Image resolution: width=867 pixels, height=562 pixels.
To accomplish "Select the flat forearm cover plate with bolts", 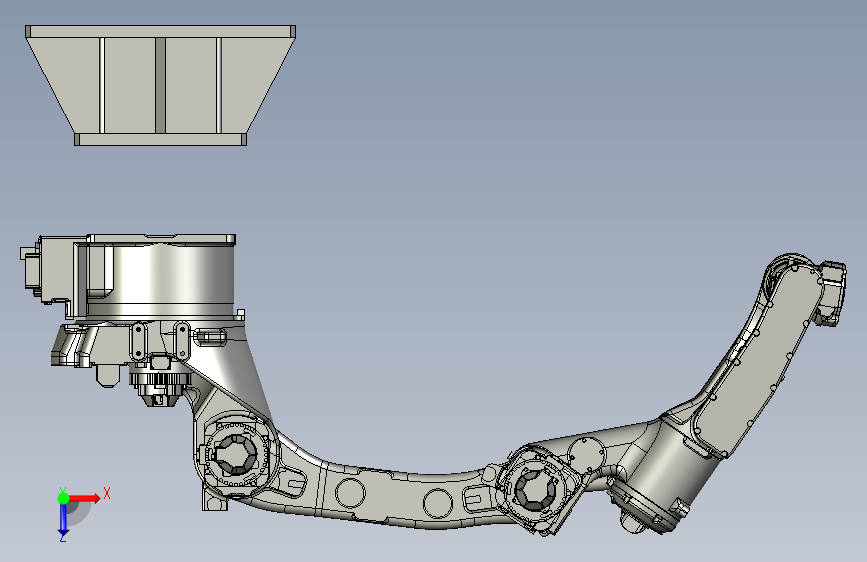I will (758, 360).
